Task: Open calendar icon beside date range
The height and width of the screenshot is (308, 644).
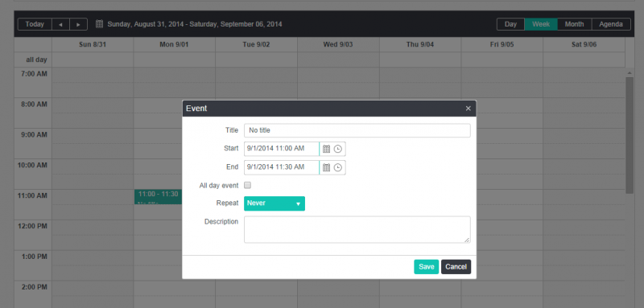Action: click(x=99, y=24)
